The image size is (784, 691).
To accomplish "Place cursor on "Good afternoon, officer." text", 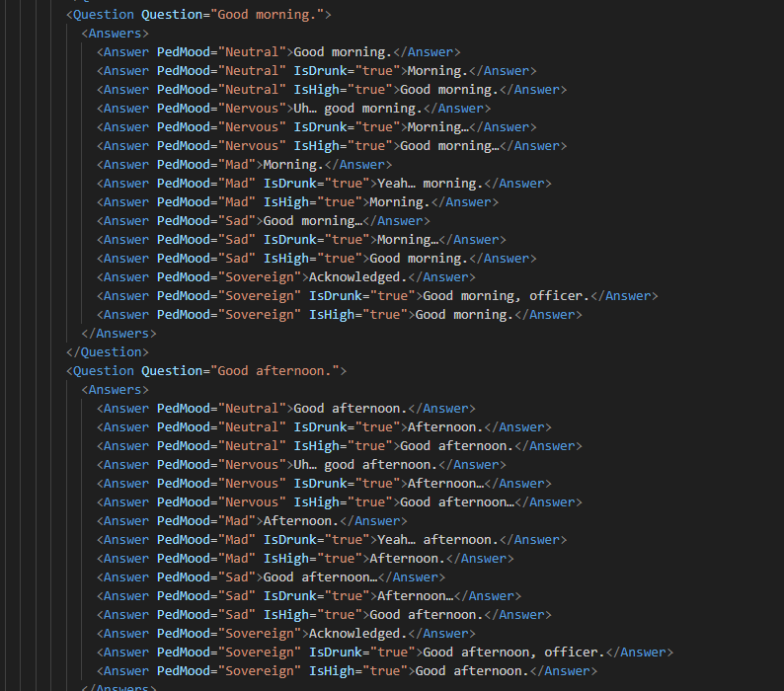I will click(x=512, y=653).
